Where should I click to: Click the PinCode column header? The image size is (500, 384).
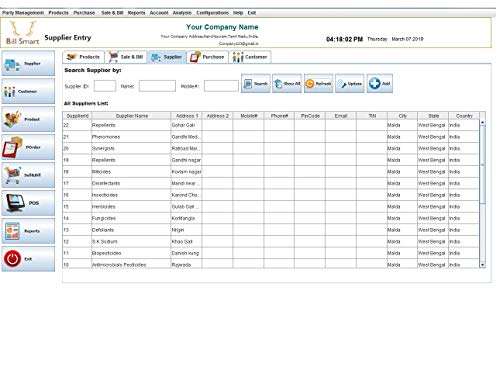click(310, 116)
